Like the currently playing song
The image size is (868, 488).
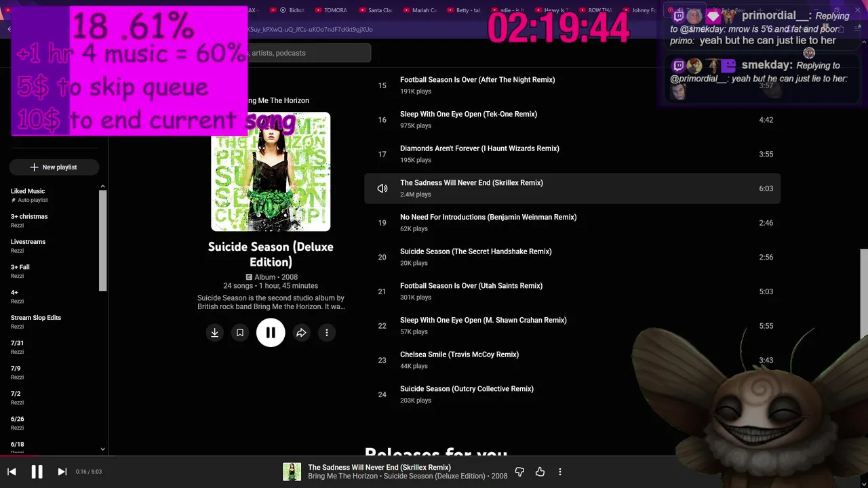(540, 472)
